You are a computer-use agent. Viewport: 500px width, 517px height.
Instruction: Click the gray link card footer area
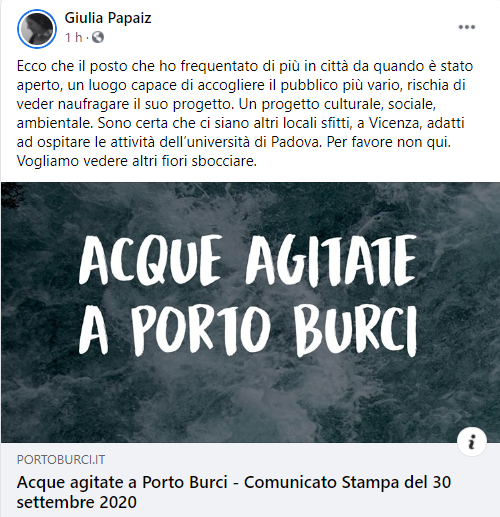[x=250, y=480]
